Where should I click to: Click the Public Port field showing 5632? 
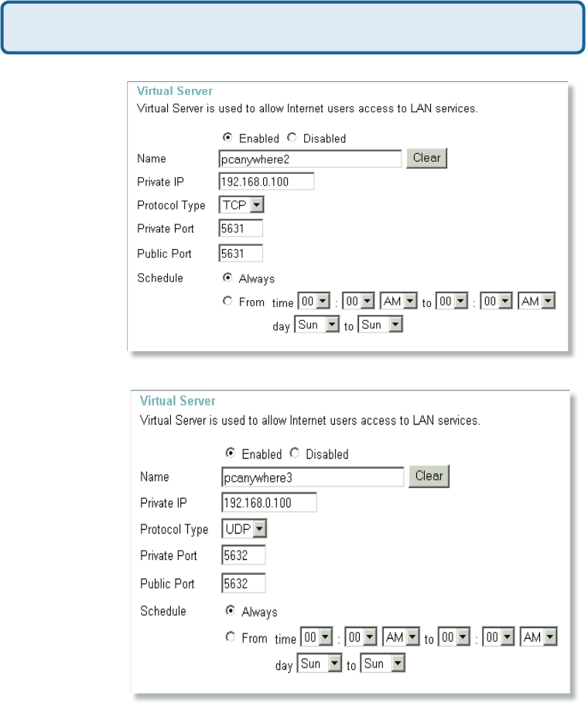click(244, 583)
